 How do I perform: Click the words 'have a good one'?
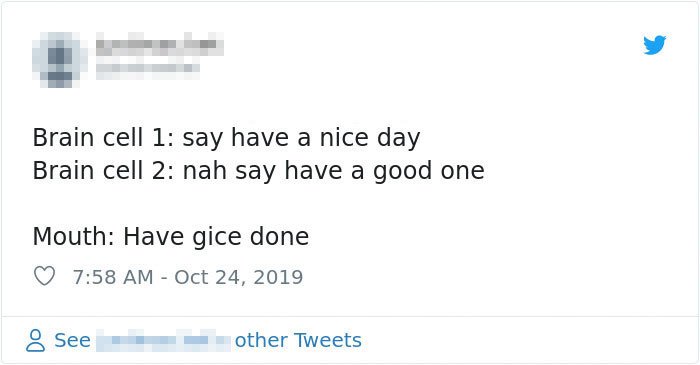tap(384, 171)
